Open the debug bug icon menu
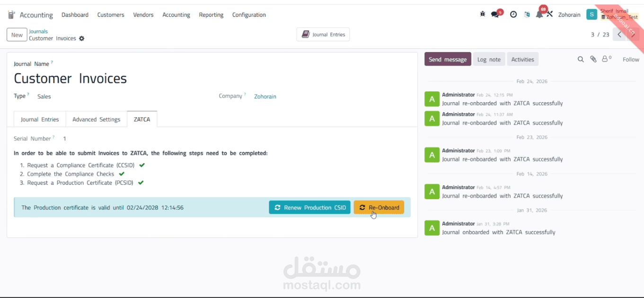The image size is (644, 298). (x=483, y=14)
